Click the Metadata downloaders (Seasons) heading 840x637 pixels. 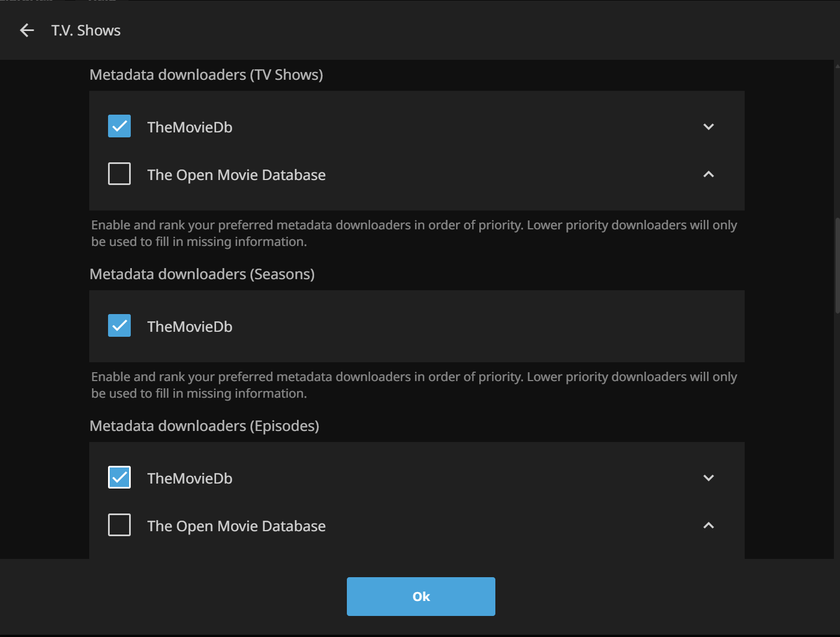point(202,274)
